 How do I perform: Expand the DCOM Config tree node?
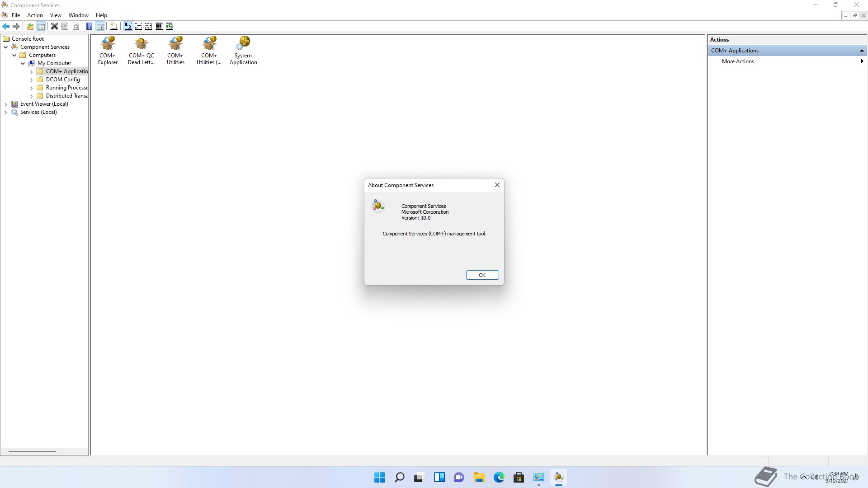(x=31, y=80)
